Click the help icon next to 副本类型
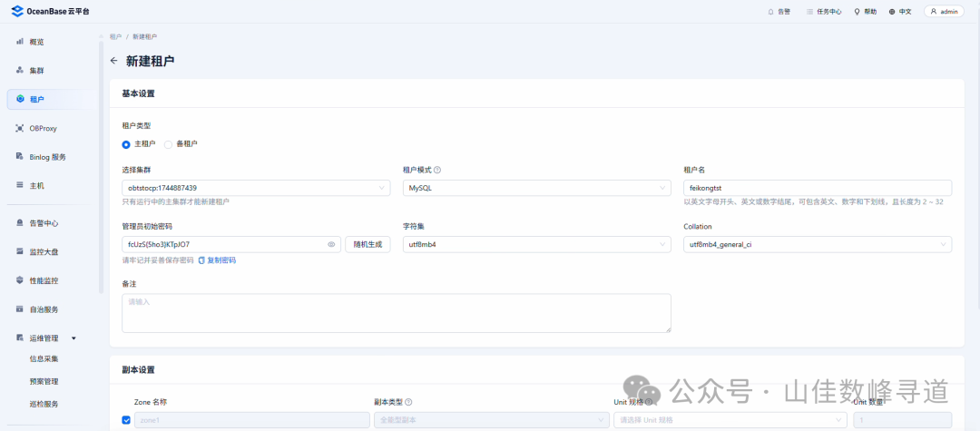 [408, 402]
